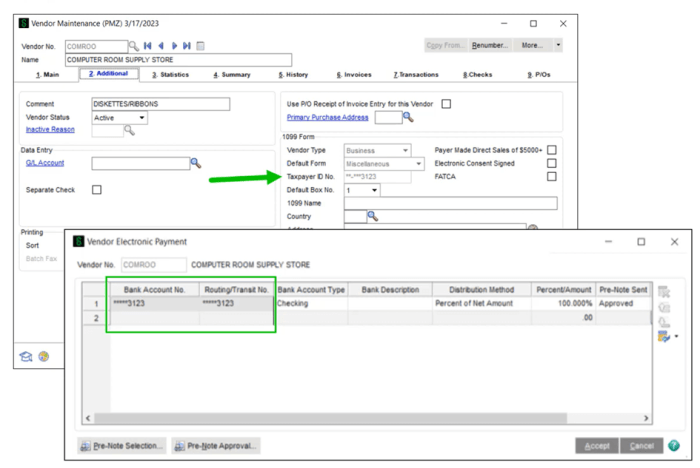Select grid row header 2
The height and width of the screenshot is (468, 700).
pos(96,318)
